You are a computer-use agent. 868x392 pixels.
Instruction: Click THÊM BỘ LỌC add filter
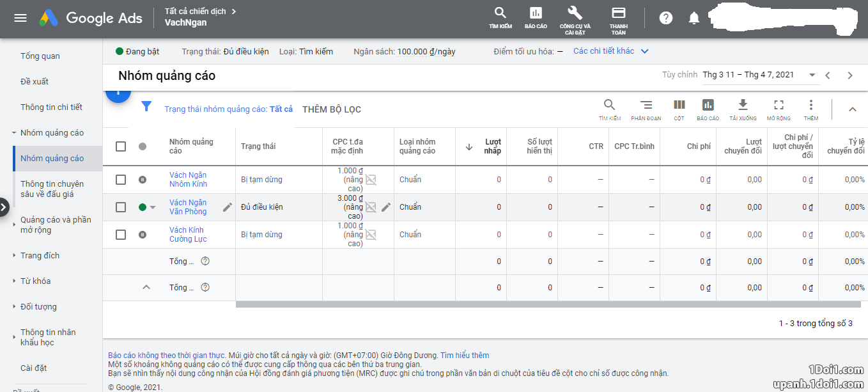coord(332,109)
